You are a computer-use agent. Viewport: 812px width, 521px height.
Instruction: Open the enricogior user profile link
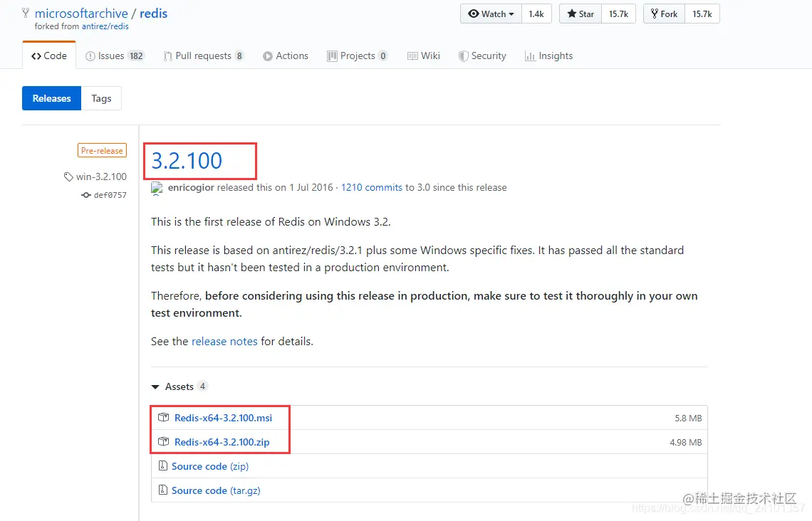click(x=191, y=187)
